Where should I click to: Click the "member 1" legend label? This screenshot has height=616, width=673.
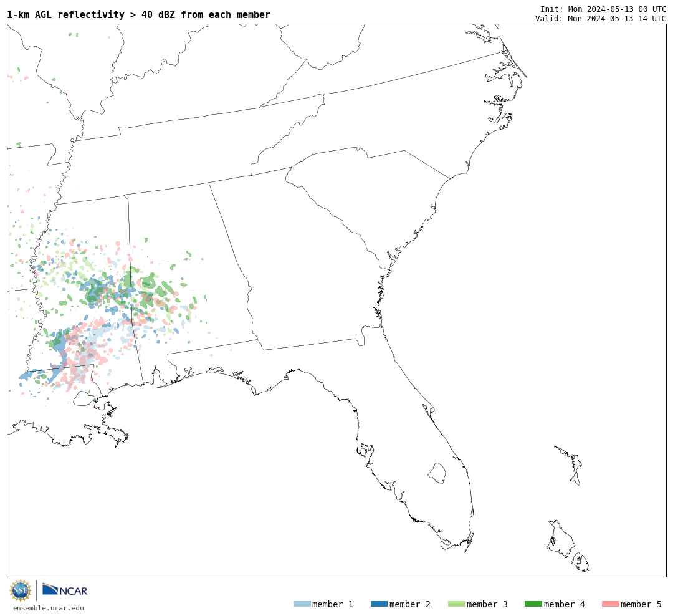pos(333,604)
